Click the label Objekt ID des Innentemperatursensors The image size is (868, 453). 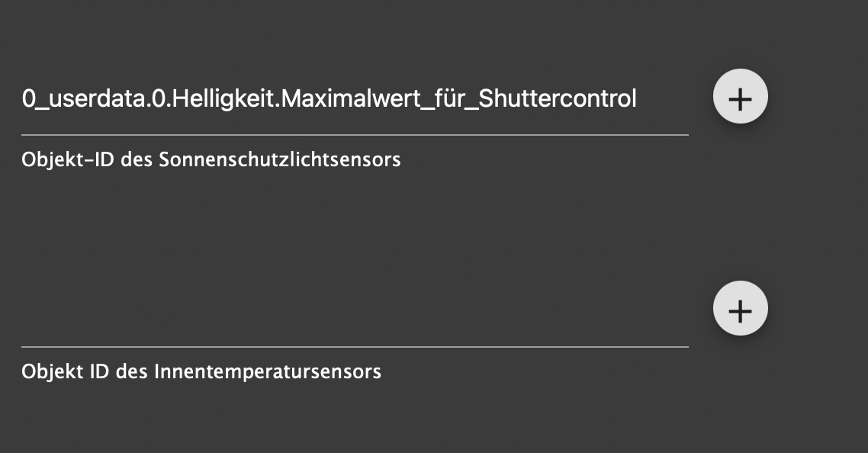(201, 372)
